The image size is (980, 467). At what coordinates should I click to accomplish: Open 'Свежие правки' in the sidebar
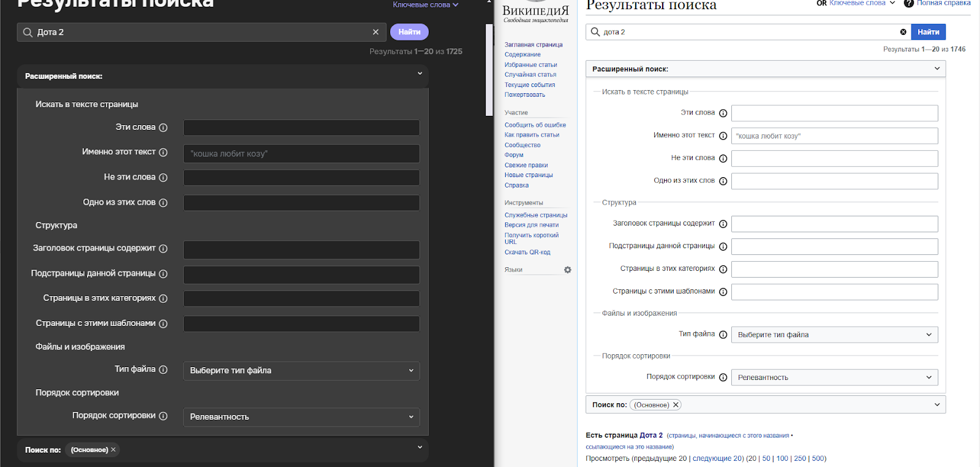point(526,165)
